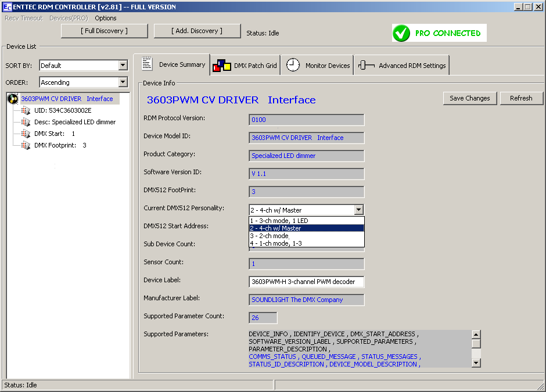Click the Full Discovery button
The image size is (546, 392).
(105, 31)
